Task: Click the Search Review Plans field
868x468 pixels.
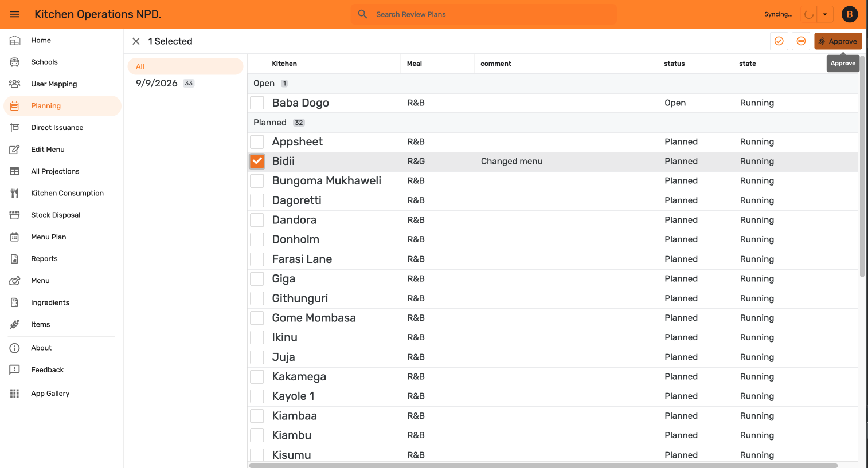Action: (x=484, y=14)
